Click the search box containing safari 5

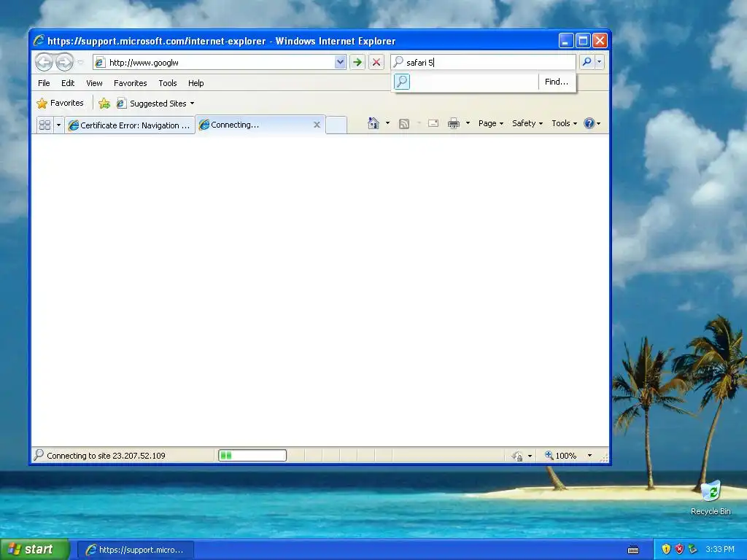tap(483, 63)
